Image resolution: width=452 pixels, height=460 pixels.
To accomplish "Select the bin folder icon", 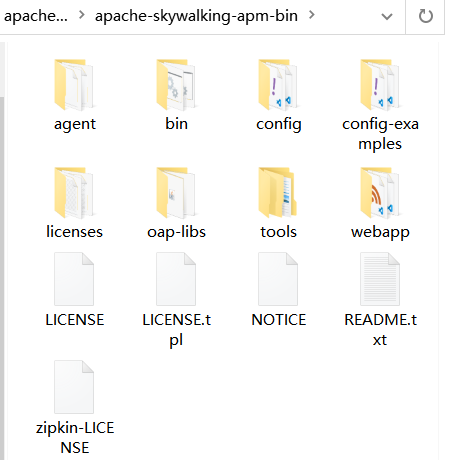I will tap(176, 85).
